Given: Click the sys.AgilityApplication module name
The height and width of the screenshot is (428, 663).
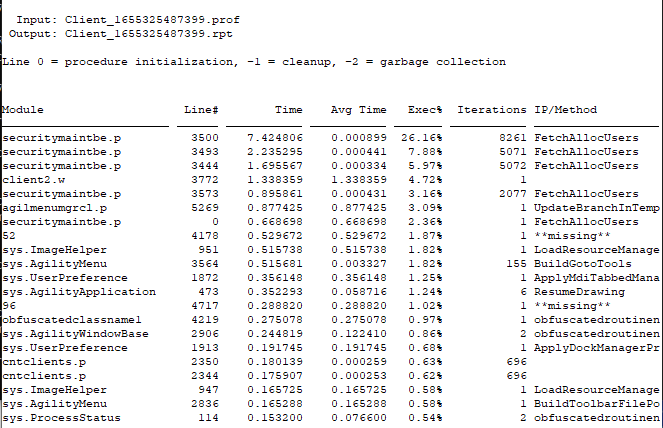Looking at the screenshot, I should pyautogui.click(x=79, y=292).
